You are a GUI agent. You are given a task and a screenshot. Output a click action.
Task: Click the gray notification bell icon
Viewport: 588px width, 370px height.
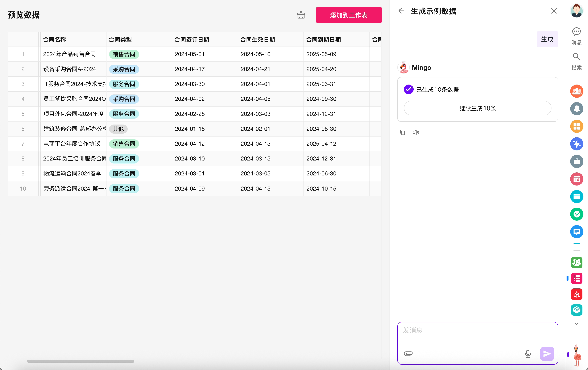(x=576, y=109)
